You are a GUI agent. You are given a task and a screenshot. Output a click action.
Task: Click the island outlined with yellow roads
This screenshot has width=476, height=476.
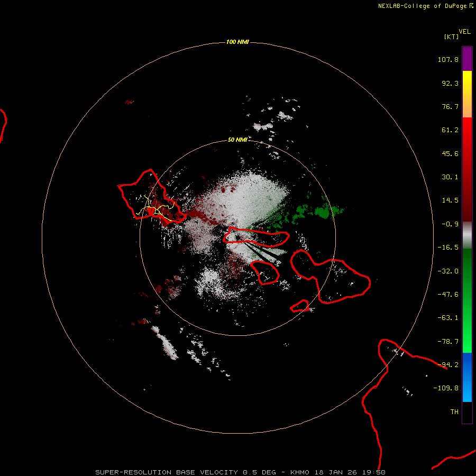[151, 196]
